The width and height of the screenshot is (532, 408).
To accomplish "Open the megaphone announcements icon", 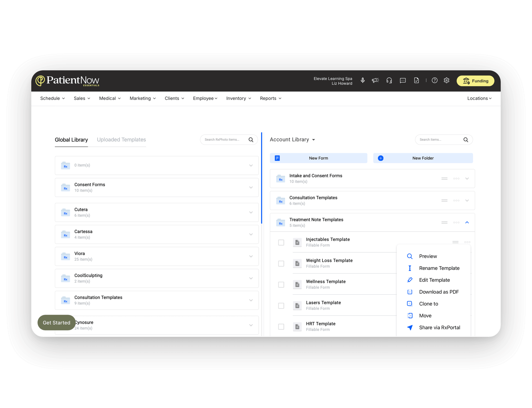I will coord(375,81).
